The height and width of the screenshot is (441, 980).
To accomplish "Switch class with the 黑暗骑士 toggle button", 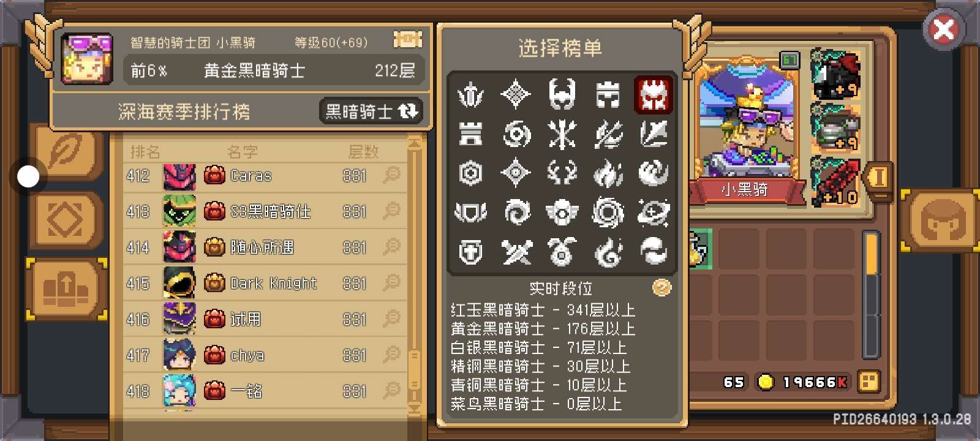I will [371, 111].
